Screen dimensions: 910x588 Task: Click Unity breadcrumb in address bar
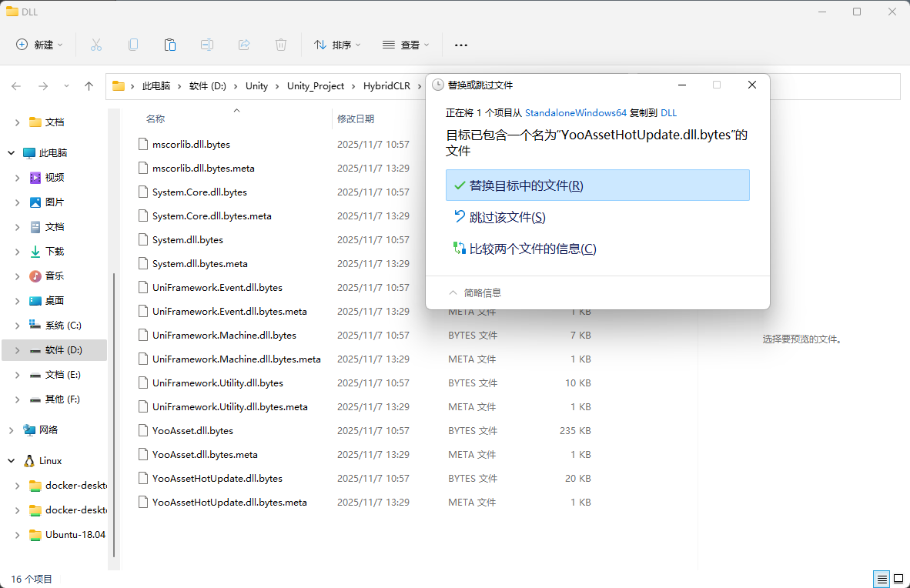pos(256,86)
